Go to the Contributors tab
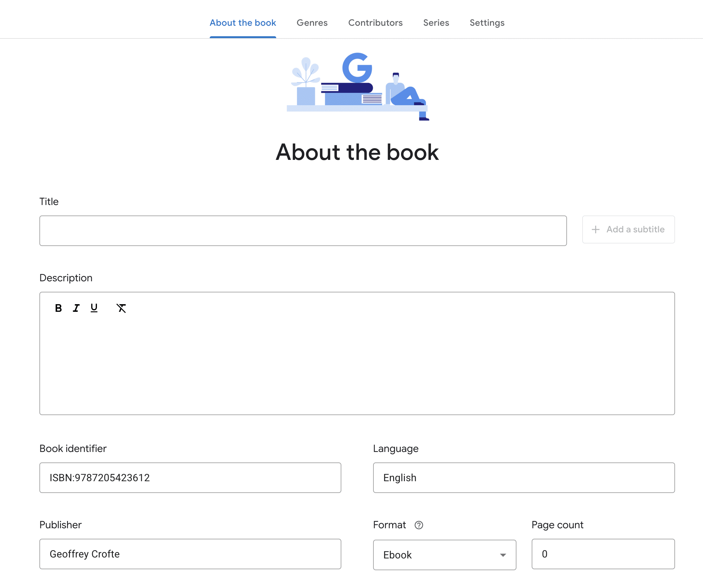The height and width of the screenshot is (588, 703). coord(375,23)
